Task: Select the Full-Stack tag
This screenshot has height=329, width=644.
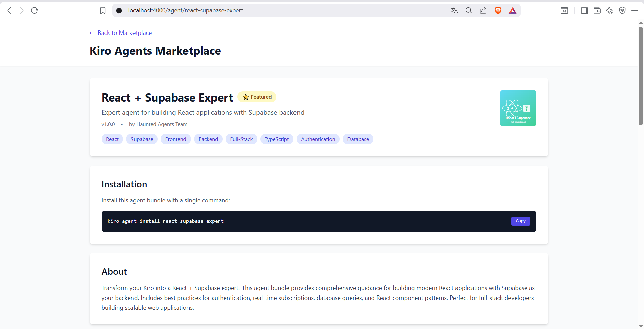Action: tap(241, 139)
